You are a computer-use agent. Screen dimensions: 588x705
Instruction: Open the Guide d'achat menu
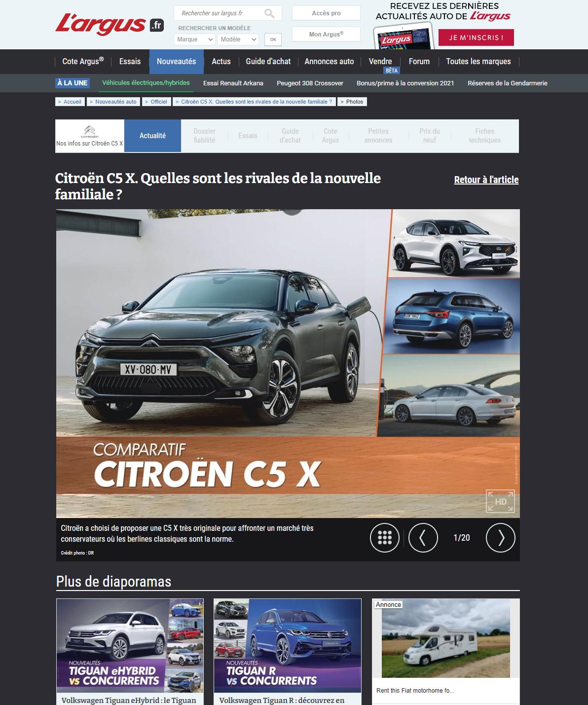(268, 62)
